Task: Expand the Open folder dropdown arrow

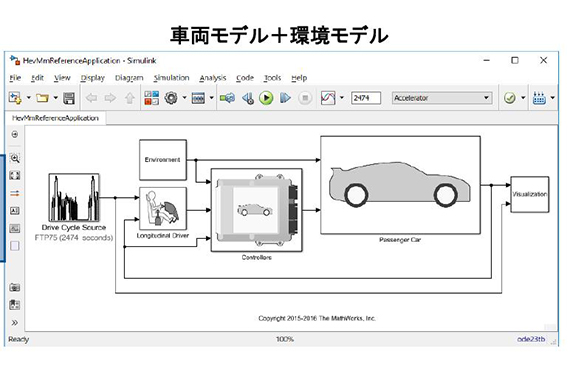Action: (56, 98)
